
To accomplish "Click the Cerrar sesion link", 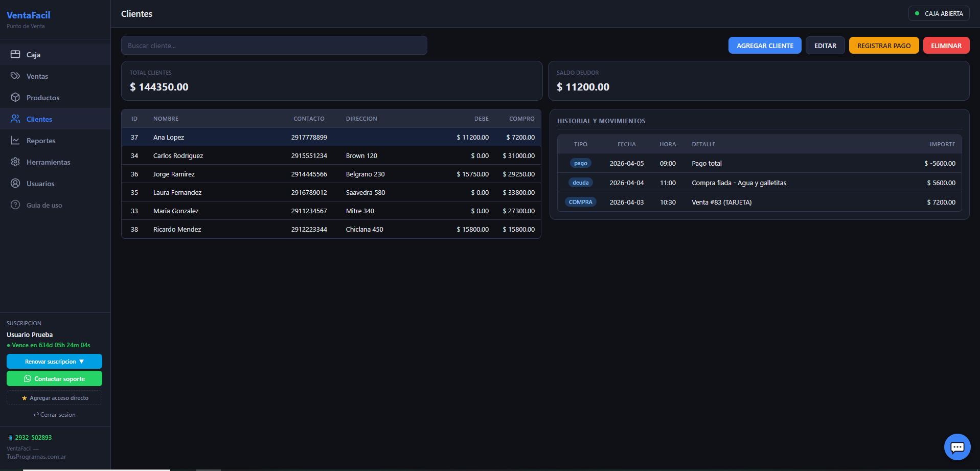I will point(54,415).
